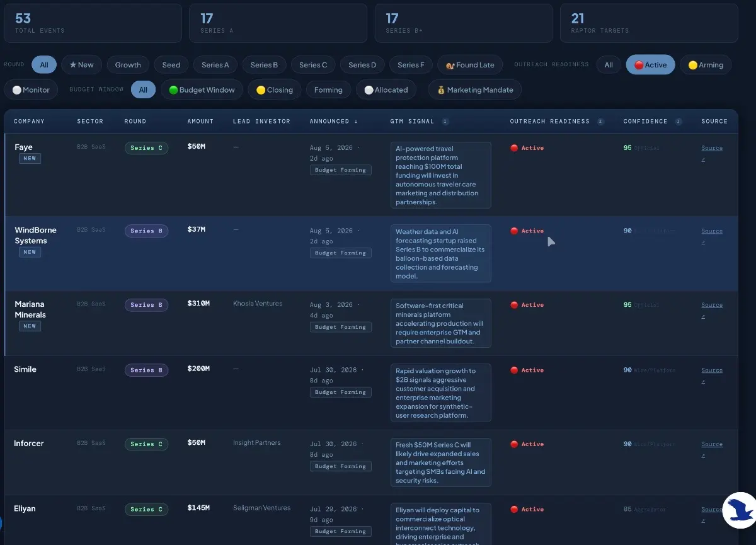Click the Faye company name

(23, 147)
